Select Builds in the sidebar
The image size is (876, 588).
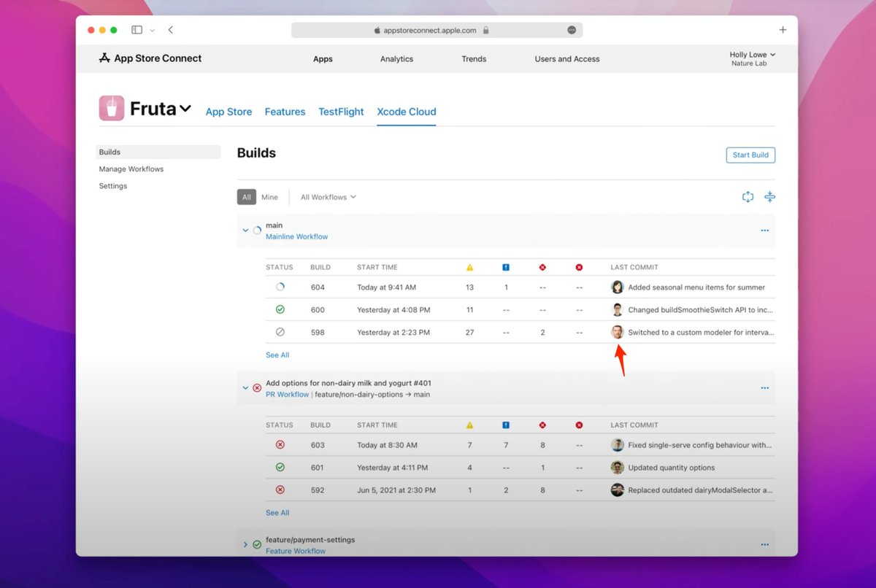tap(158, 152)
